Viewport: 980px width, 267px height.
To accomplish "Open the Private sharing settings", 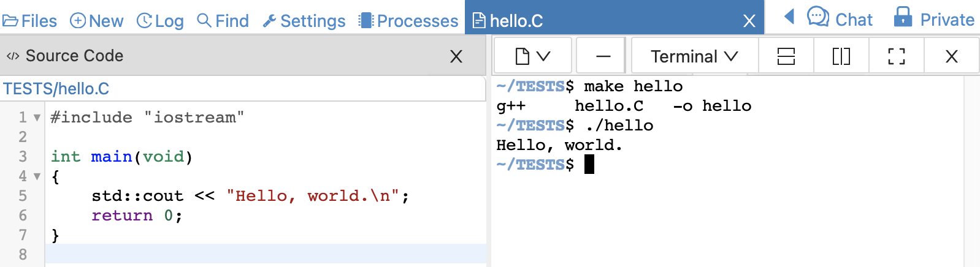I will 934,19.
